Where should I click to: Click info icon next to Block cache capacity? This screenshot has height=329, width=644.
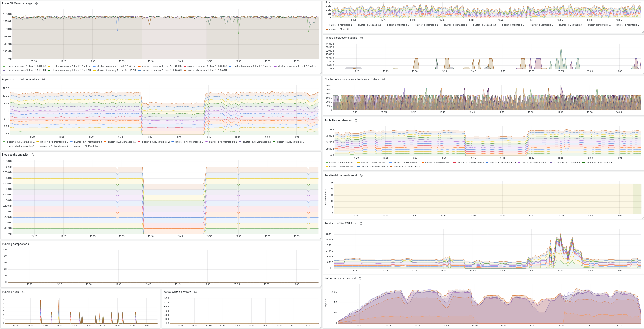coord(33,155)
